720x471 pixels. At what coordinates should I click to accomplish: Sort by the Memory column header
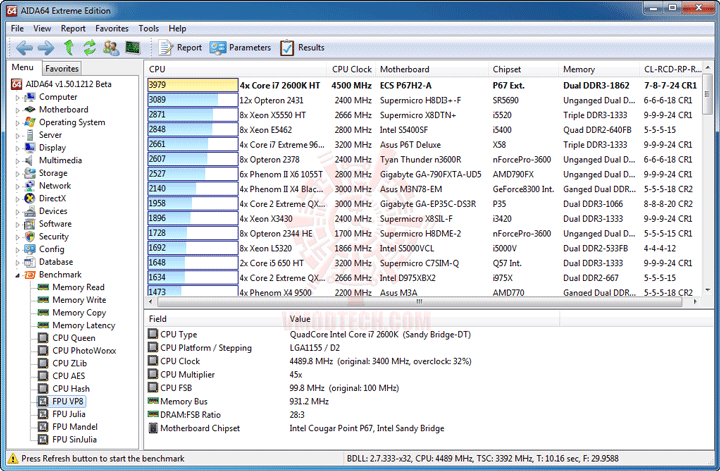tap(599, 69)
